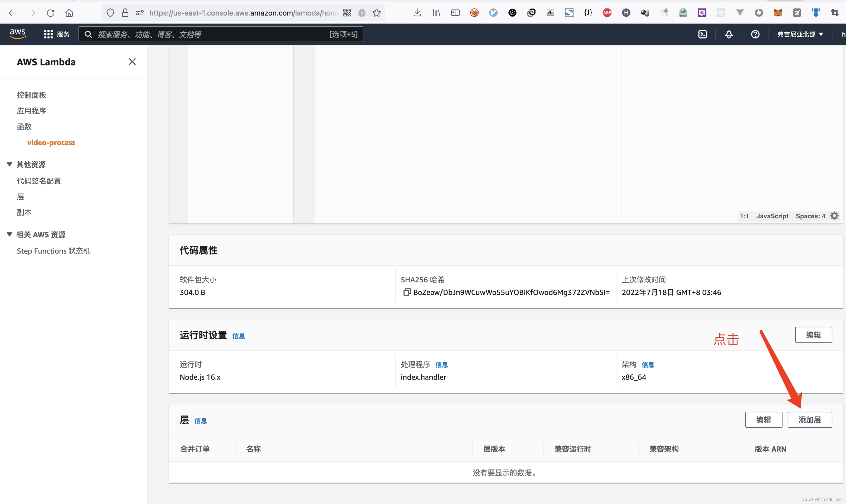Collapse the 其他资源 sidebar section
Viewport: 846px width, 504px height.
coord(9,164)
